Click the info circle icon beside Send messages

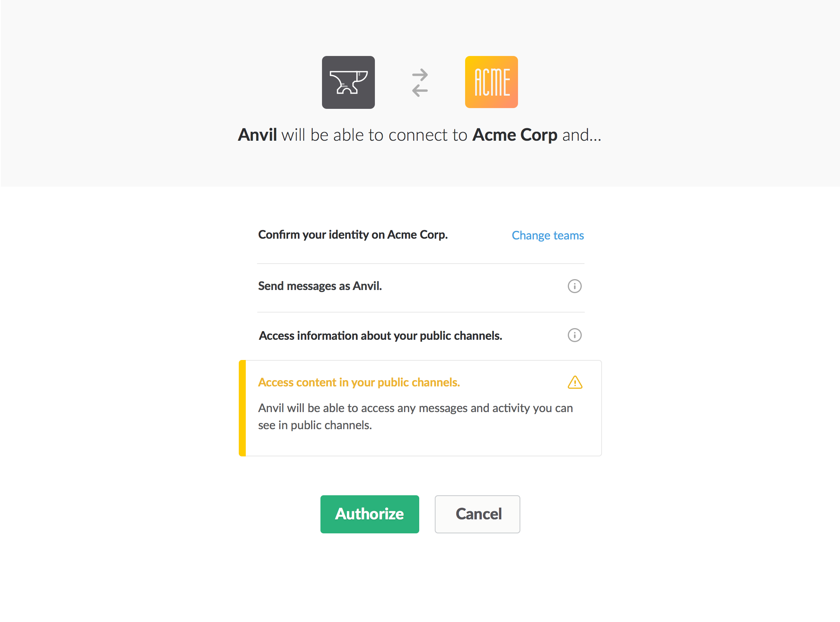click(574, 286)
